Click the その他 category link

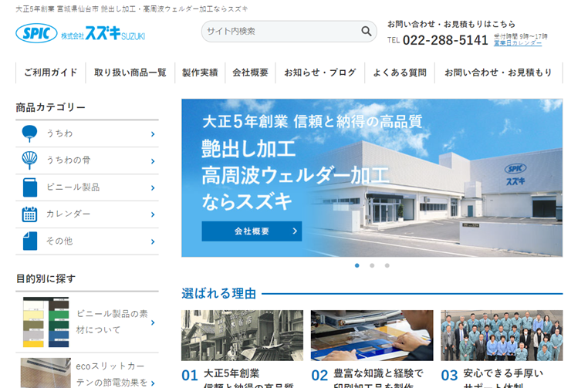(59, 241)
